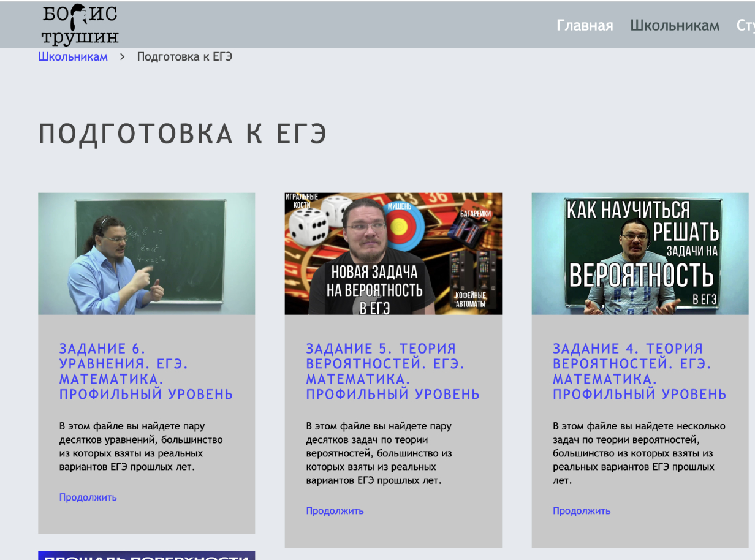Click the breadcrumb chevron separator
Viewport: 755px width, 560px height.
pyautogui.click(x=123, y=57)
